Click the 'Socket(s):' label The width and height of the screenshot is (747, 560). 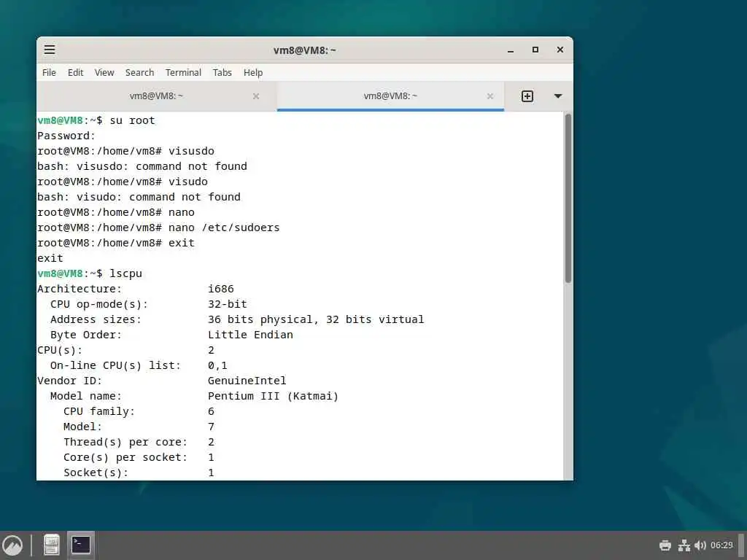(96, 472)
